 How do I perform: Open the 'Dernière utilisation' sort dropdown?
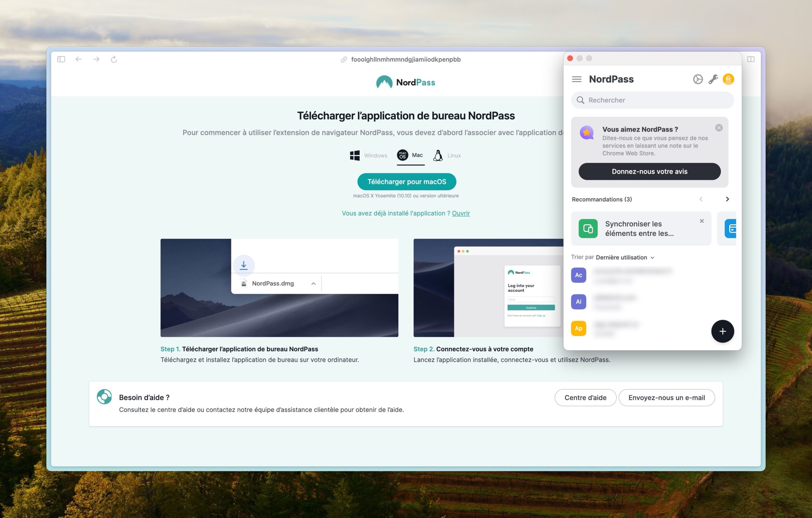coord(625,257)
